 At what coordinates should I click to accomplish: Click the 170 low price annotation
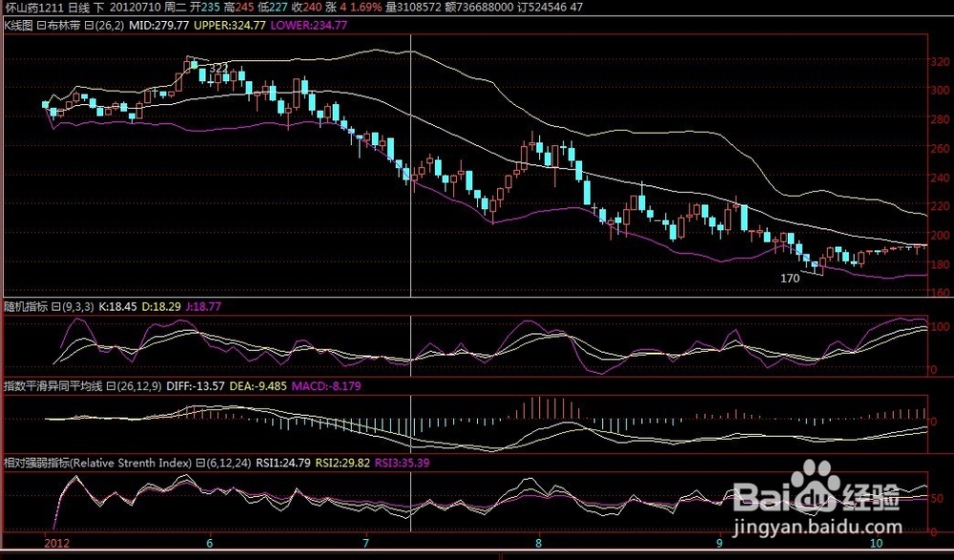point(790,279)
